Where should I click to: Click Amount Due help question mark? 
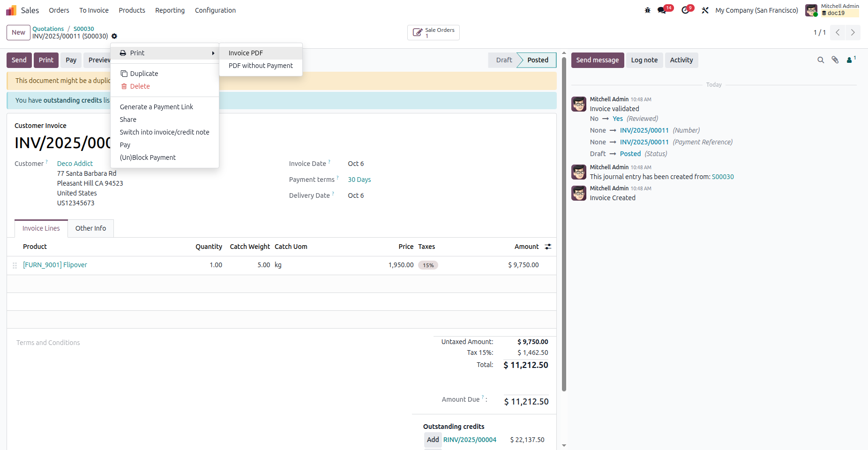click(483, 397)
